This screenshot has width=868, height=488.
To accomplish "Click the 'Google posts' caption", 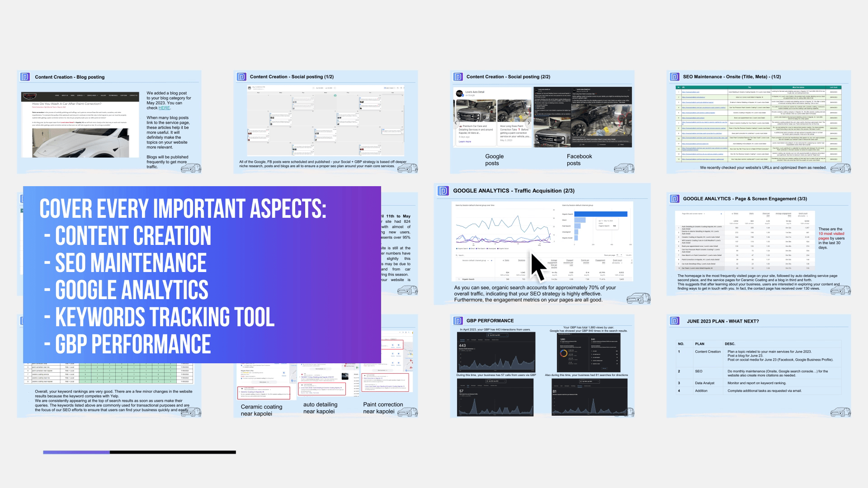I will tap(494, 160).
